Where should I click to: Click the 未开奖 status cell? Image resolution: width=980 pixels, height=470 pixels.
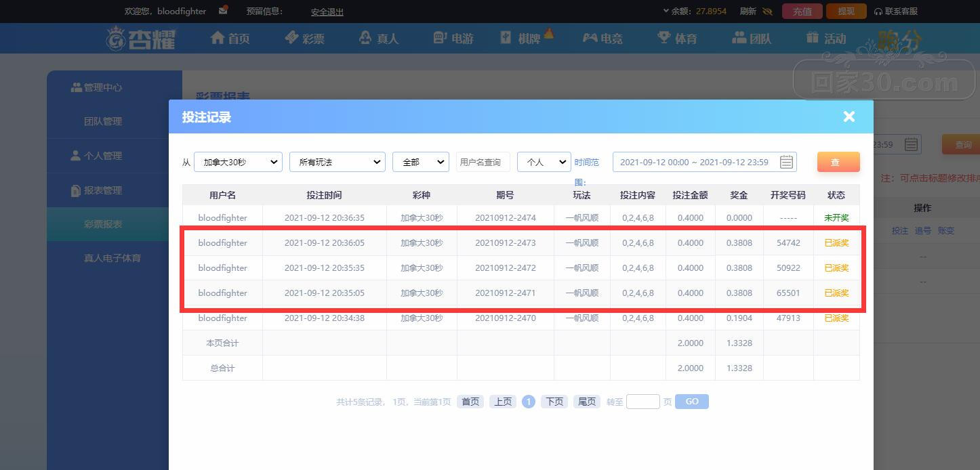(836, 218)
